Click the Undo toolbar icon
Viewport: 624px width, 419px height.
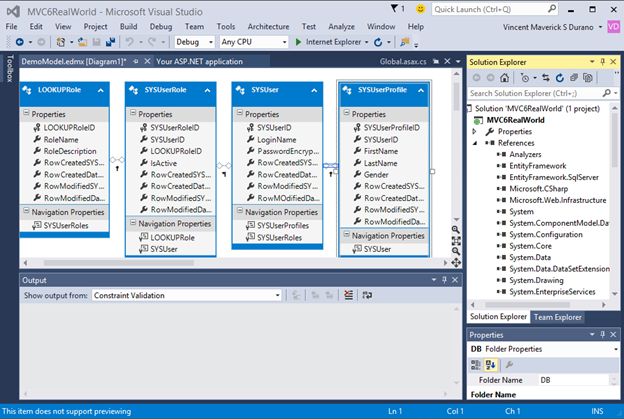pos(131,42)
